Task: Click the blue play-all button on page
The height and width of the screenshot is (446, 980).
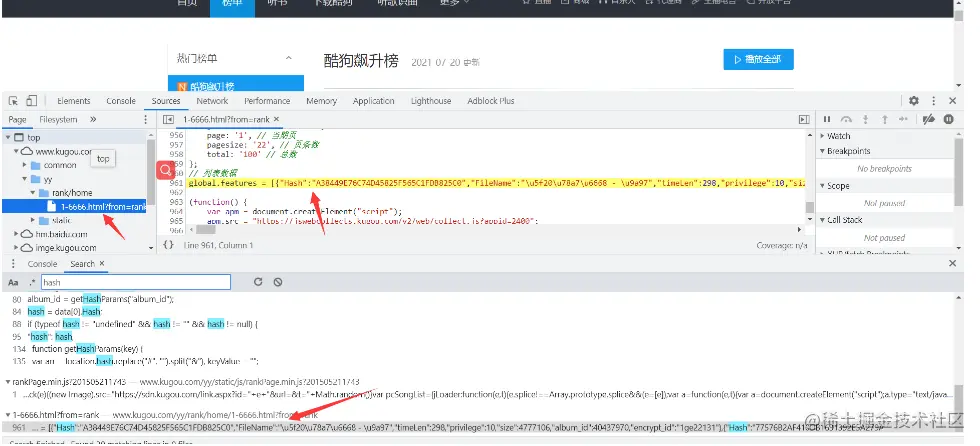Action: point(758,59)
